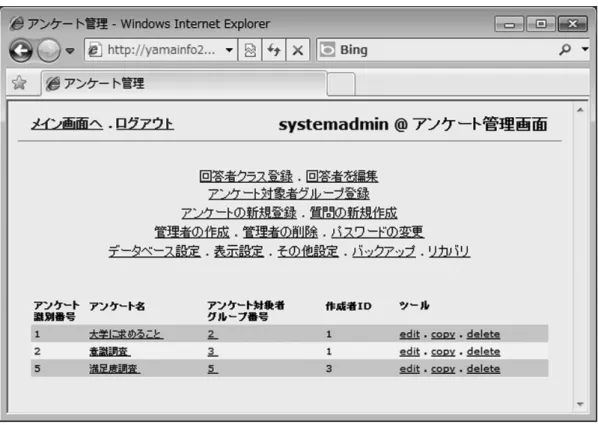The width and height of the screenshot is (598, 425).
Task: Click target group number 3 link
Action: pyautogui.click(x=213, y=351)
